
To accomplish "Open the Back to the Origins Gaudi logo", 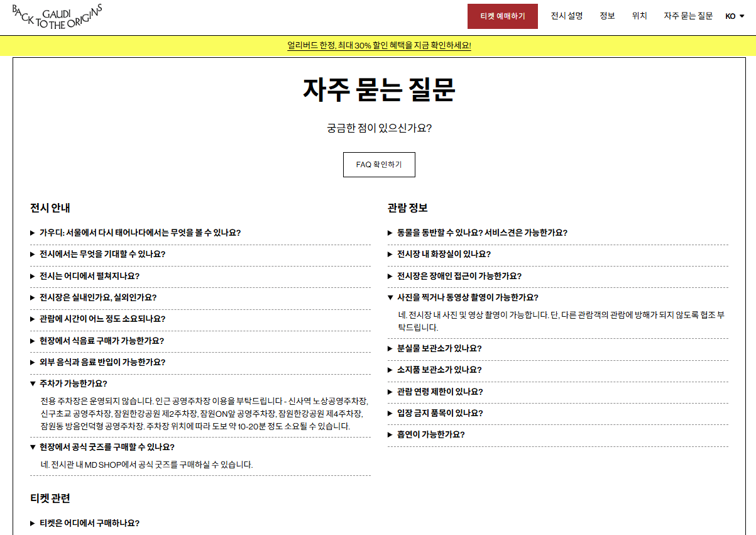I will pos(57,17).
